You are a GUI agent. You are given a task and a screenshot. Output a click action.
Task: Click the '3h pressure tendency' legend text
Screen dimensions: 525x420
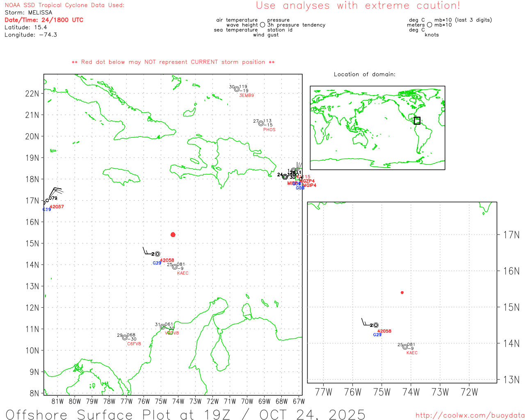(297, 25)
